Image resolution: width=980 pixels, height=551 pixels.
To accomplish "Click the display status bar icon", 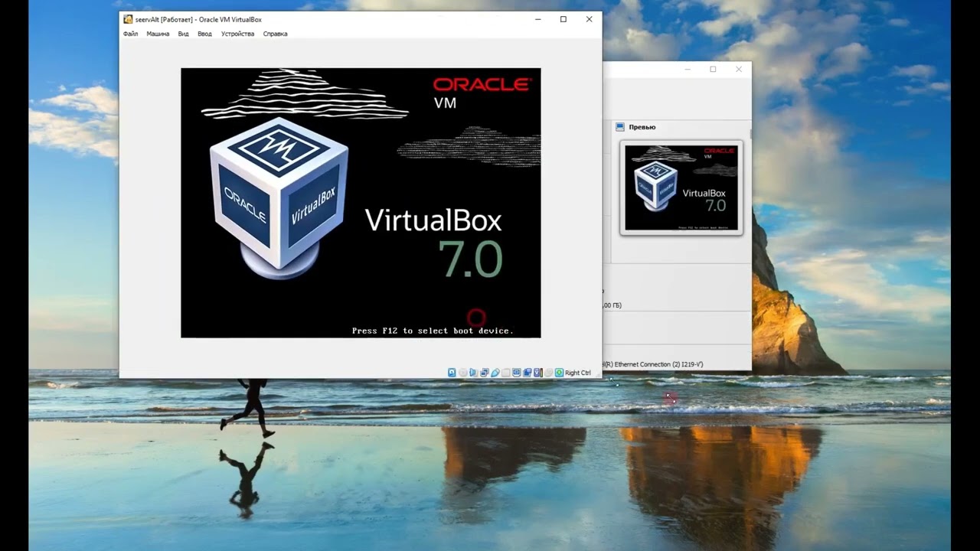I will pos(517,373).
